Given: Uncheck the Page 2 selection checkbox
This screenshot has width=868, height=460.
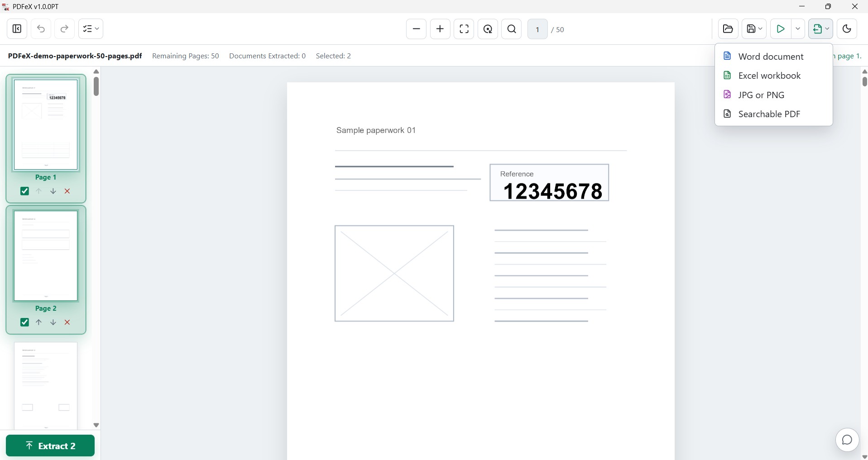Looking at the screenshot, I should 24,322.
